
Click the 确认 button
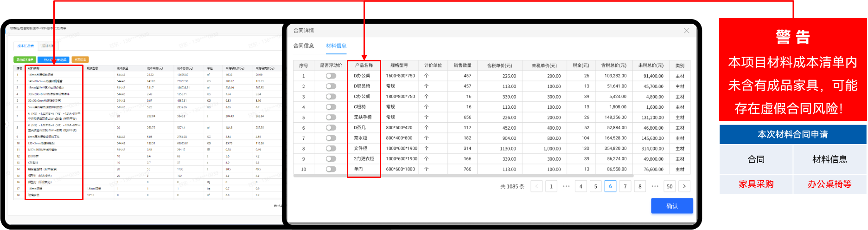(x=672, y=206)
